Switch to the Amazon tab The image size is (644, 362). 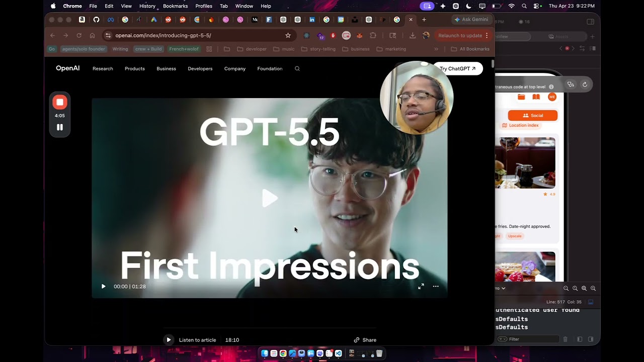(x=82, y=20)
